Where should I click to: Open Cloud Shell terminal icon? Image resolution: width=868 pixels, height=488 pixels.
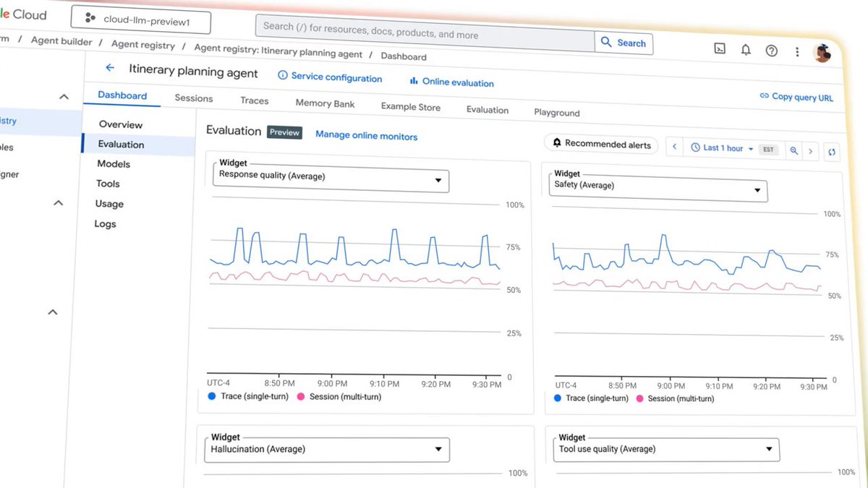720,49
